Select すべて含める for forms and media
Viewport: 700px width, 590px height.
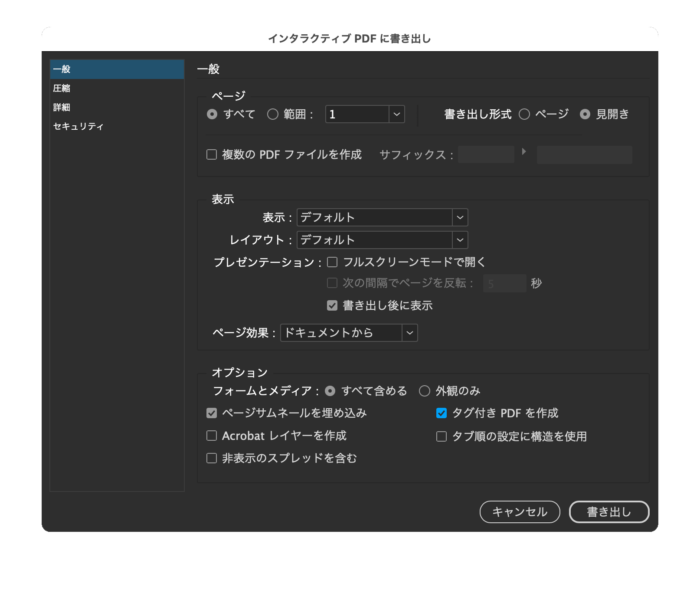click(x=330, y=391)
